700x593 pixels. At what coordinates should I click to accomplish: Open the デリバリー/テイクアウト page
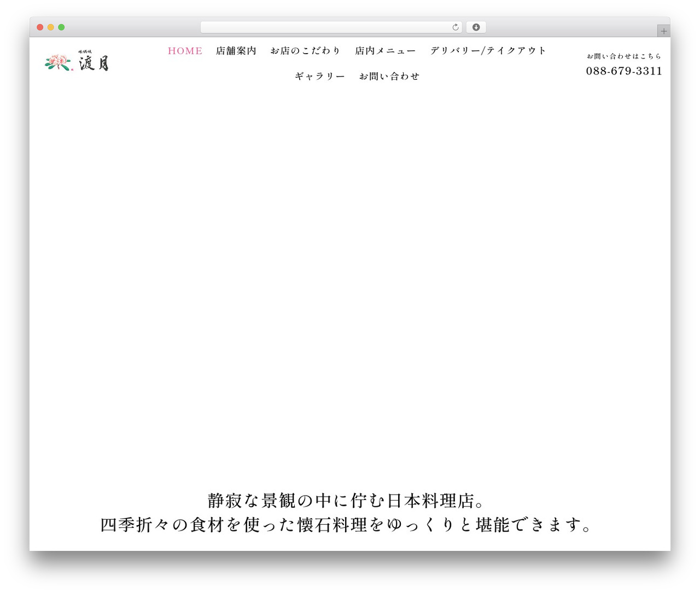click(x=488, y=51)
